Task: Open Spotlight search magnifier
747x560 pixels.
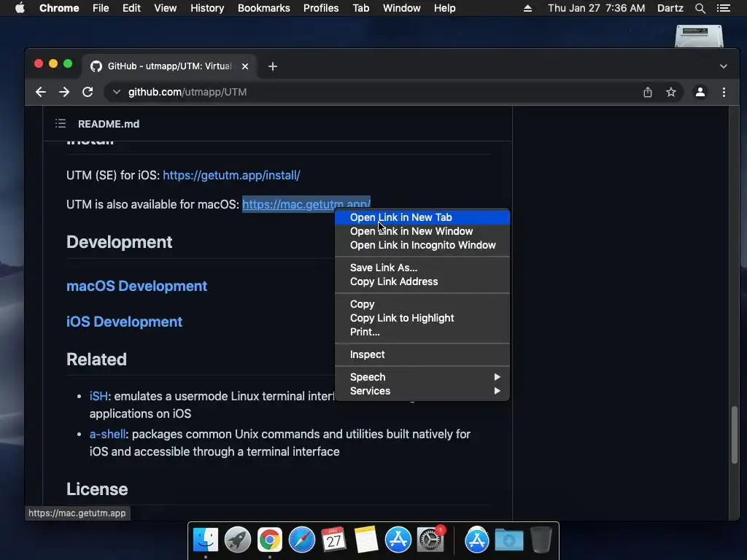Action: tap(700, 8)
